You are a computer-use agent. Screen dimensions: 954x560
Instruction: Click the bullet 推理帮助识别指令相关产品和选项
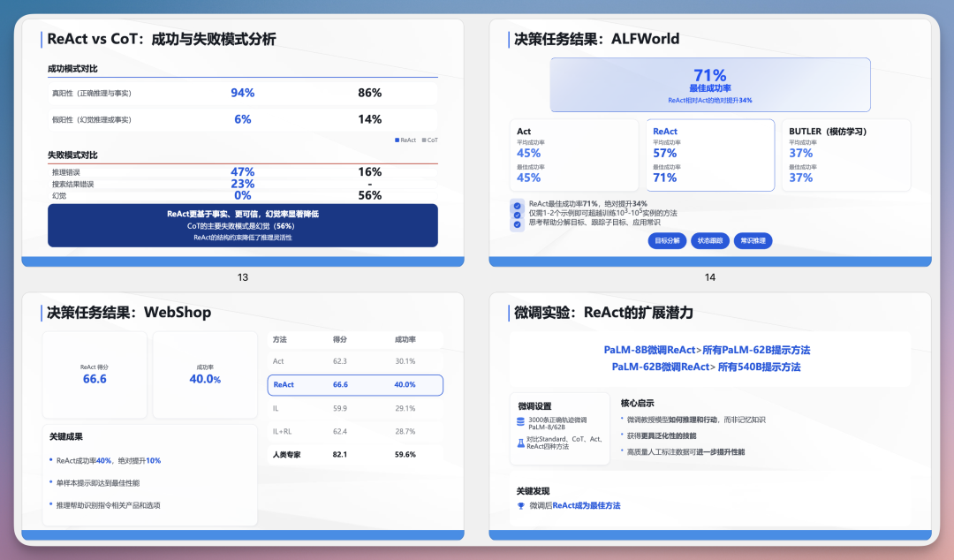click(109, 505)
